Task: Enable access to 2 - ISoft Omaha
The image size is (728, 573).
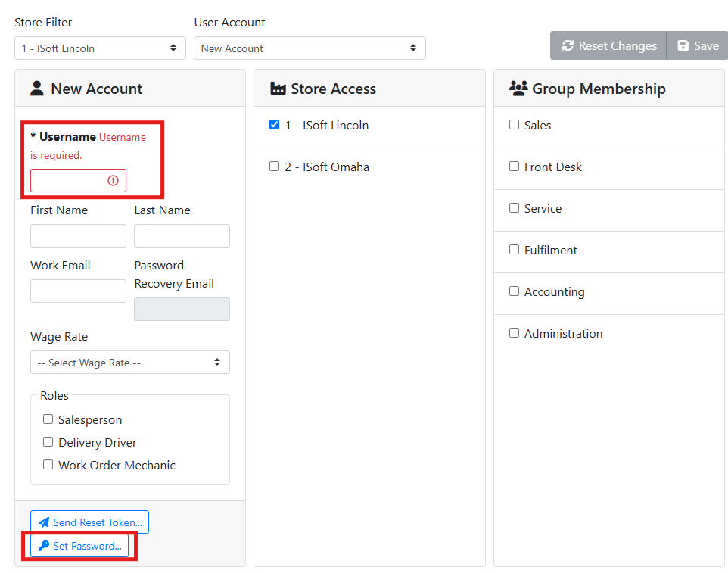Action: tap(275, 167)
